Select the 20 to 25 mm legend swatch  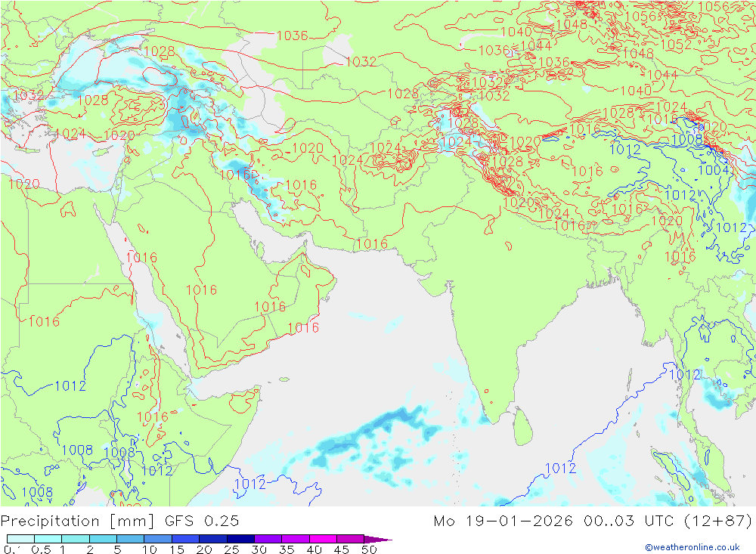[213, 539]
